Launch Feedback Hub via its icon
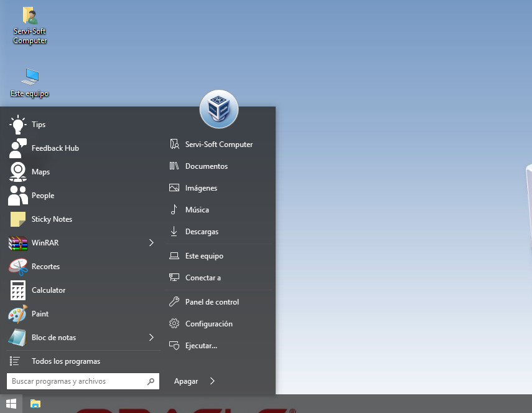The width and height of the screenshot is (532, 413). tap(18, 148)
